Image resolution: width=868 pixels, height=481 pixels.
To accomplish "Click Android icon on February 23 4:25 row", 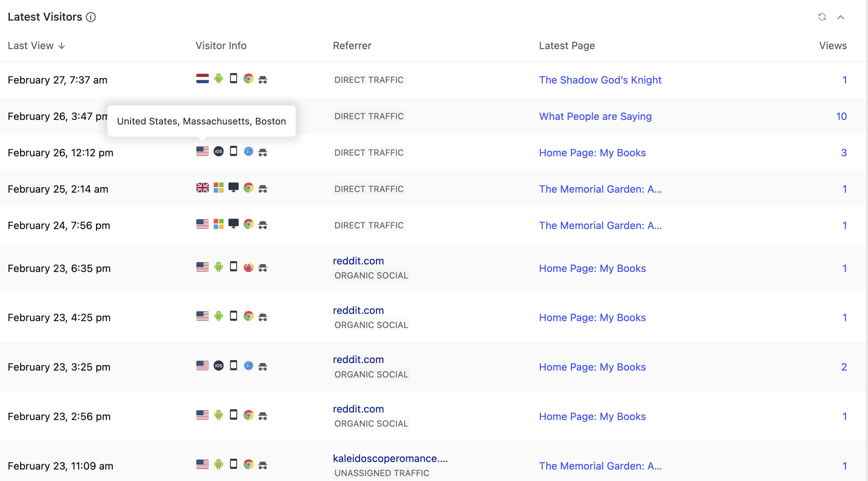I will [x=219, y=316].
